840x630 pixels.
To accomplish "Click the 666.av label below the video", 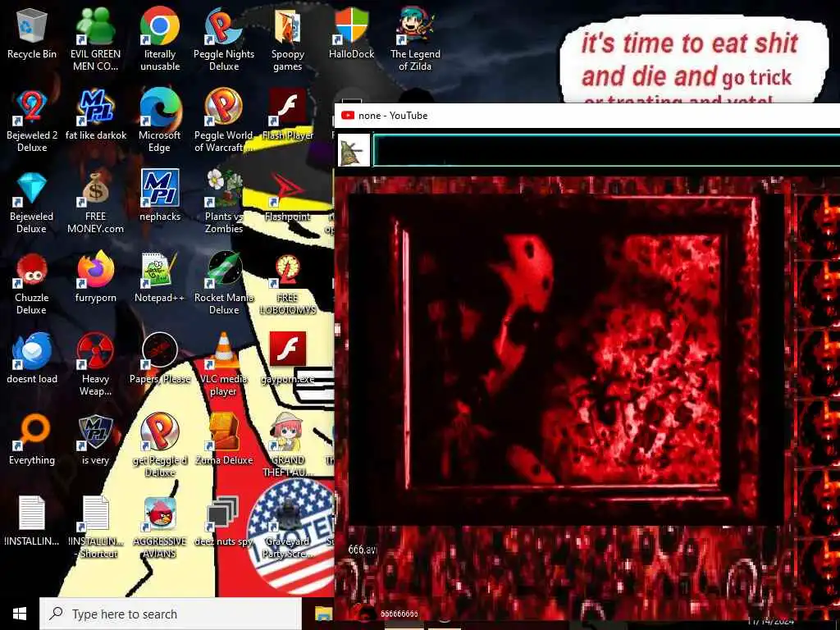I will [362, 549].
